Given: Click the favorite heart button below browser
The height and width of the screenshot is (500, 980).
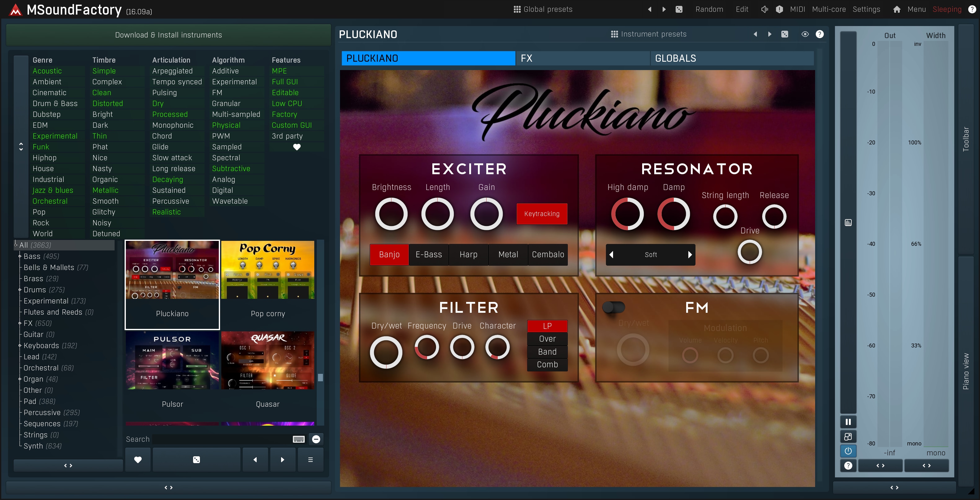Looking at the screenshot, I should [x=138, y=460].
